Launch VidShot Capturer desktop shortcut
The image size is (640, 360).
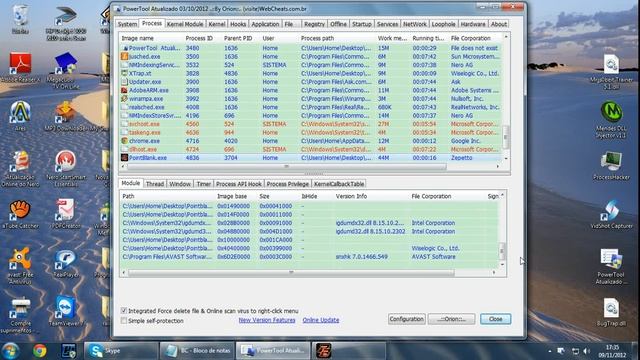(611, 214)
